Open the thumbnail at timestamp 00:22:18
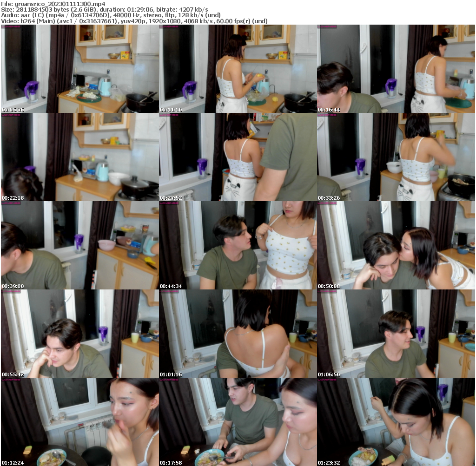This screenshot has height=466, width=476. [x=79, y=158]
